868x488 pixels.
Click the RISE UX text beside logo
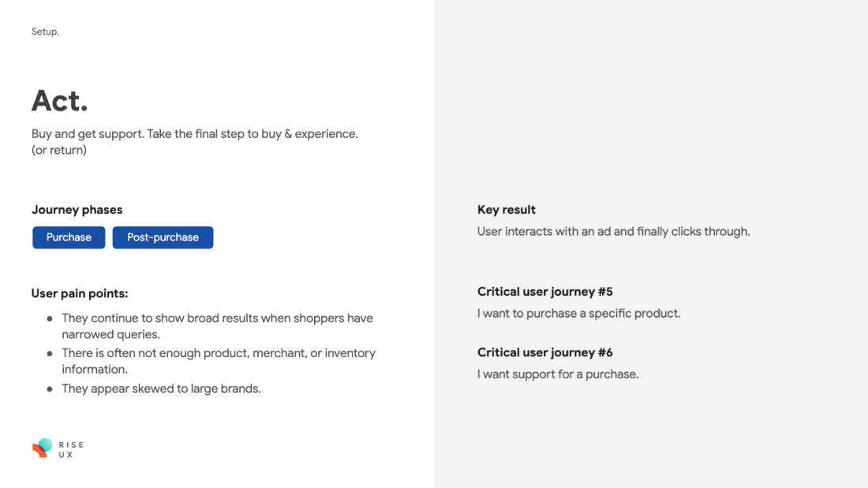[x=71, y=449]
